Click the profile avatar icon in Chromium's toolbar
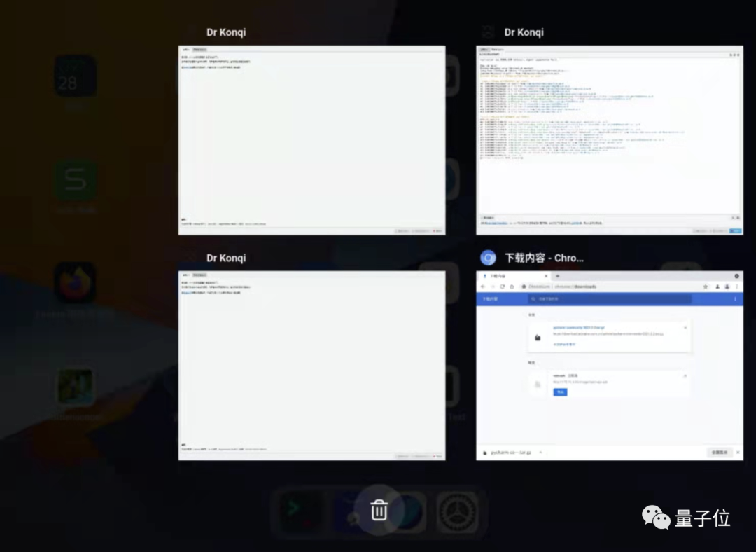Screen dimensions: 756x552 tap(727, 287)
